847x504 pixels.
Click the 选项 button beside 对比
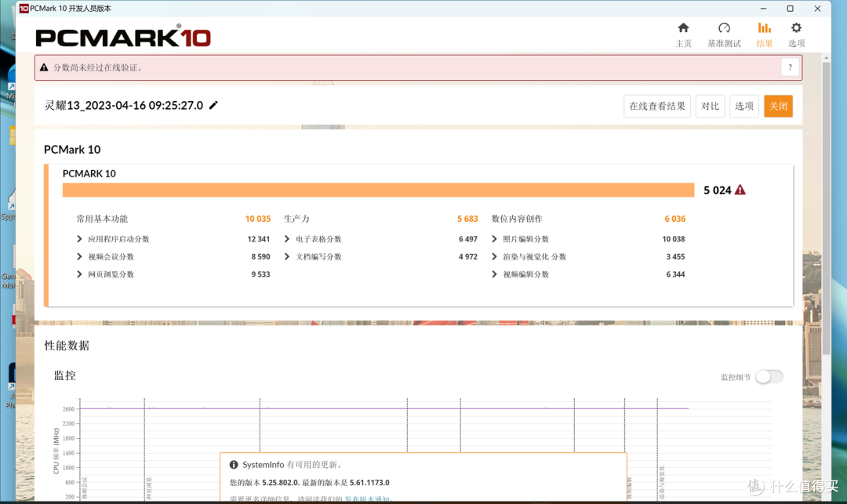pyautogui.click(x=743, y=107)
